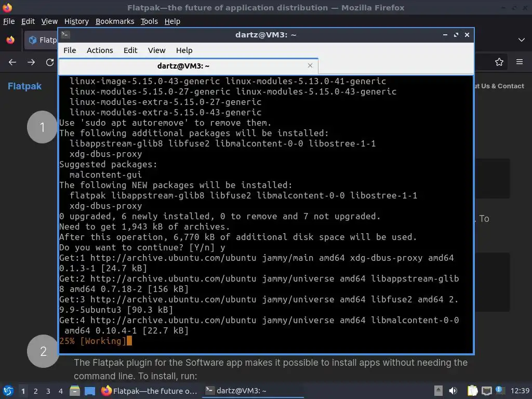Maximize the terminal window
The width and height of the screenshot is (532, 399).
pos(456,35)
